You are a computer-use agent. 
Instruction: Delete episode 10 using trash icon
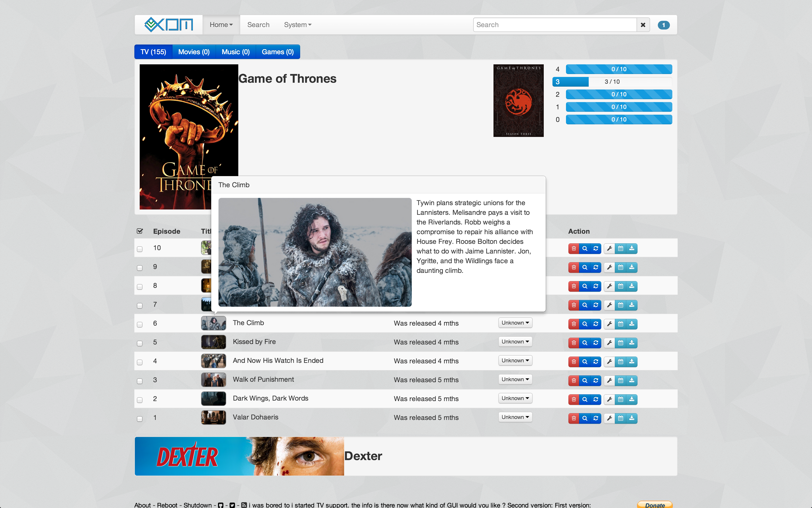tap(574, 249)
